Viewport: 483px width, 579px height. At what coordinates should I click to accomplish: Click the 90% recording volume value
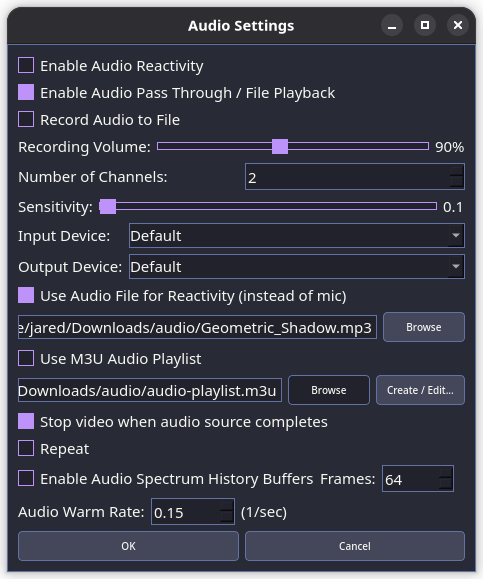click(x=449, y=147)
